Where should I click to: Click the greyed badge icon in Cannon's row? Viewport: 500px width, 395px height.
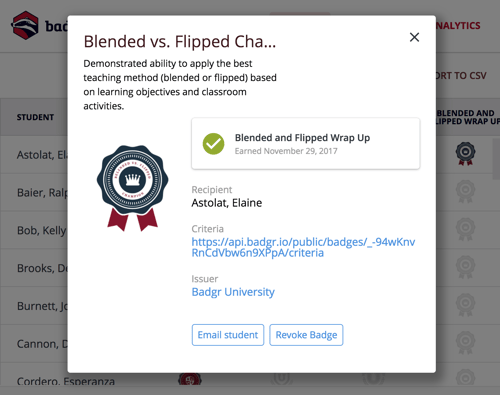pos(465,342)
